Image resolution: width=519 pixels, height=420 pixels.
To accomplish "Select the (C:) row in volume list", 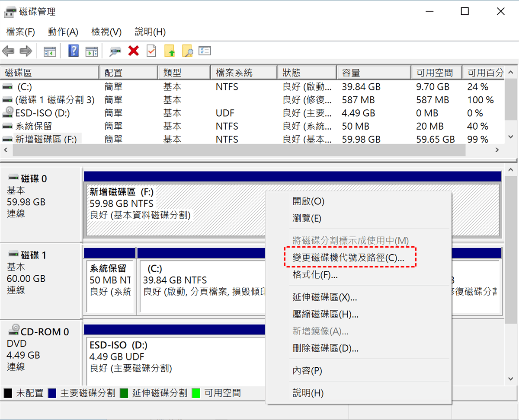I will click(x=252, y=87).
